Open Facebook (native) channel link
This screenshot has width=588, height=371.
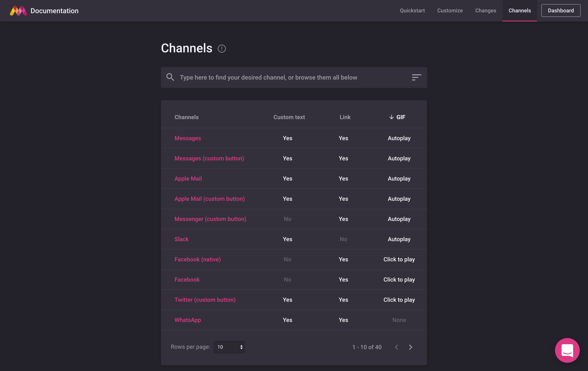[x=198, y=259]
